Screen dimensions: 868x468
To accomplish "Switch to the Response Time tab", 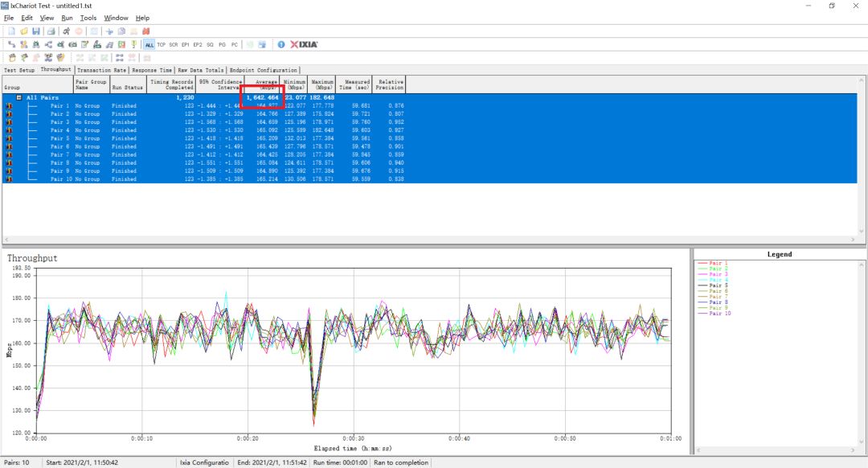I will (x=152, y=70).
